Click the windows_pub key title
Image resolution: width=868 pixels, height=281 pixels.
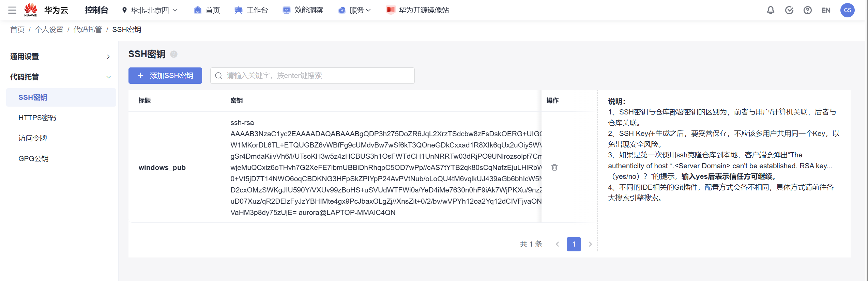click(x=162, y=168)
